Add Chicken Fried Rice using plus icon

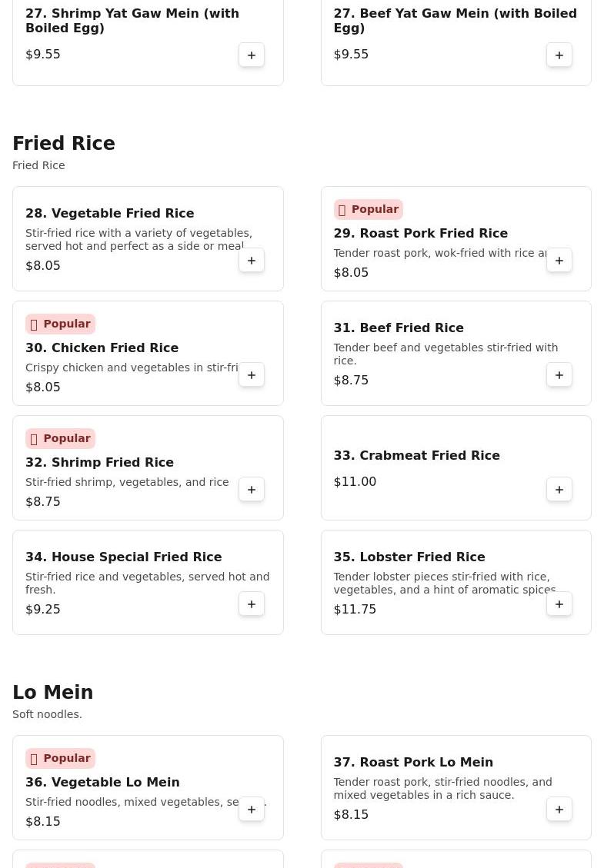(252, 374)
